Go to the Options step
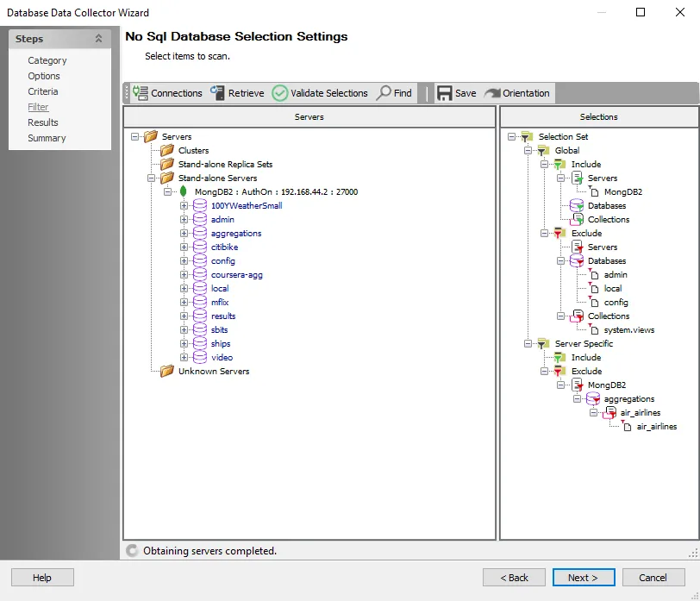The width and height of the screenshot is (700, 601). 44,76
